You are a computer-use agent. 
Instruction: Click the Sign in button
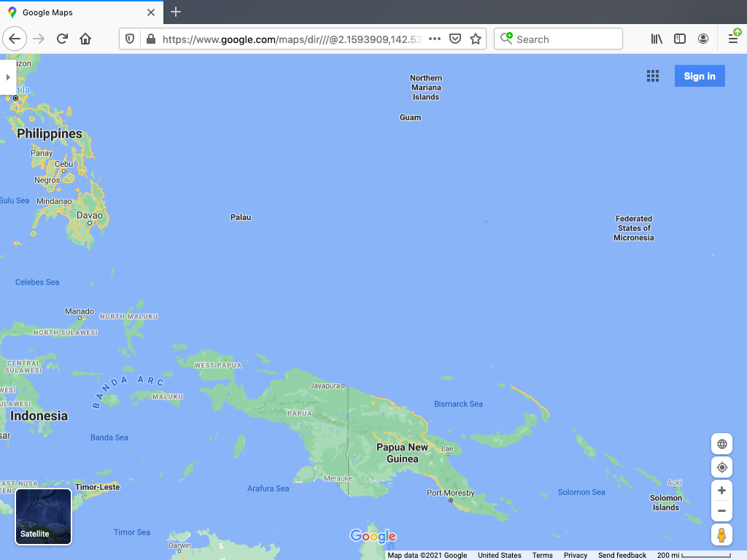[699, 77]
